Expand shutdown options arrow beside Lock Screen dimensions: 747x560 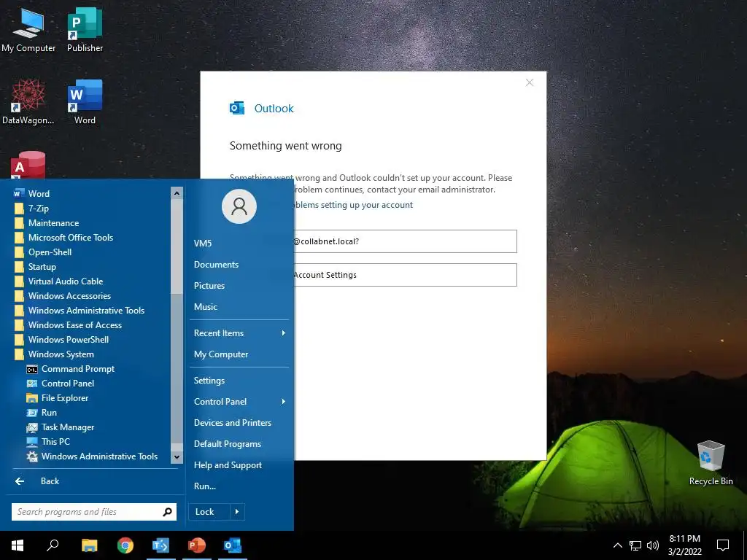pyautogui.click(x=237, y=512)
